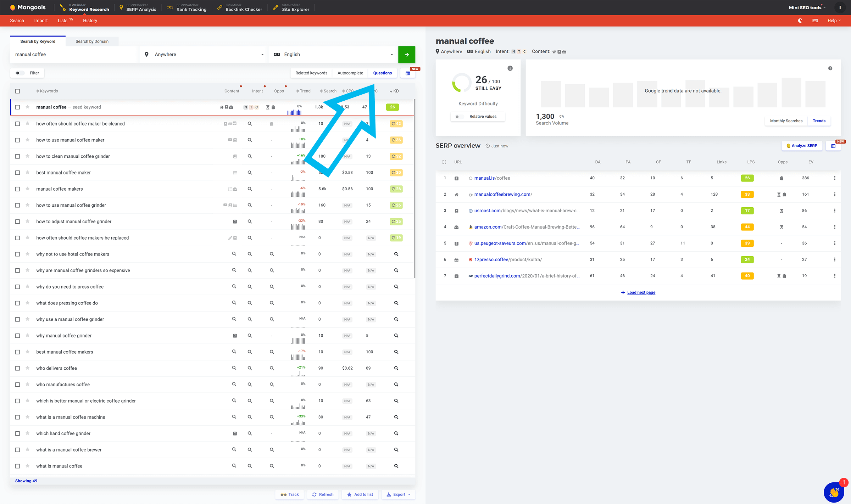This screenshot has width=851, height=504.
Task: Open options menu for perfectdailygrind.com result
Action: [835, 276]
